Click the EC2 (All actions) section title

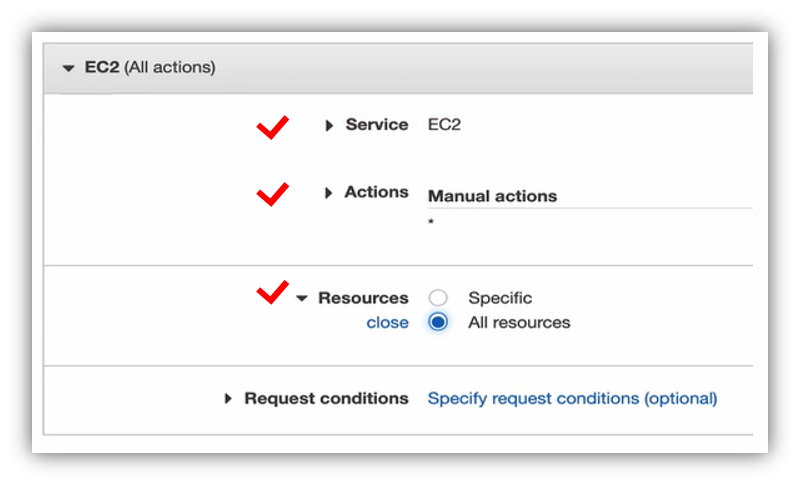coord(150,68)
